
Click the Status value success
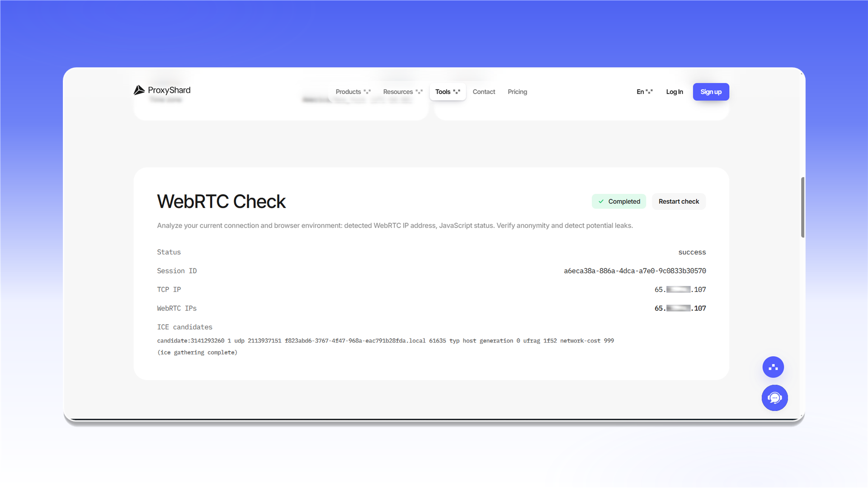[692, 252]
